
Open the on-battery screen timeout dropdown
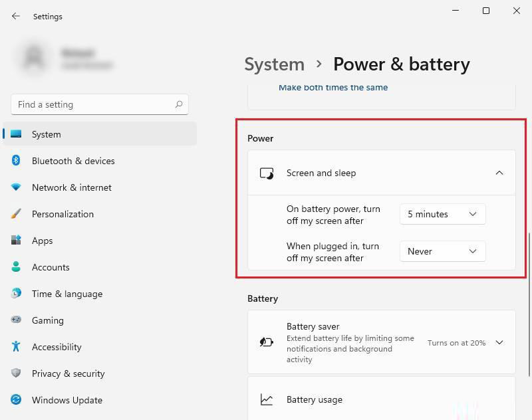442,214
